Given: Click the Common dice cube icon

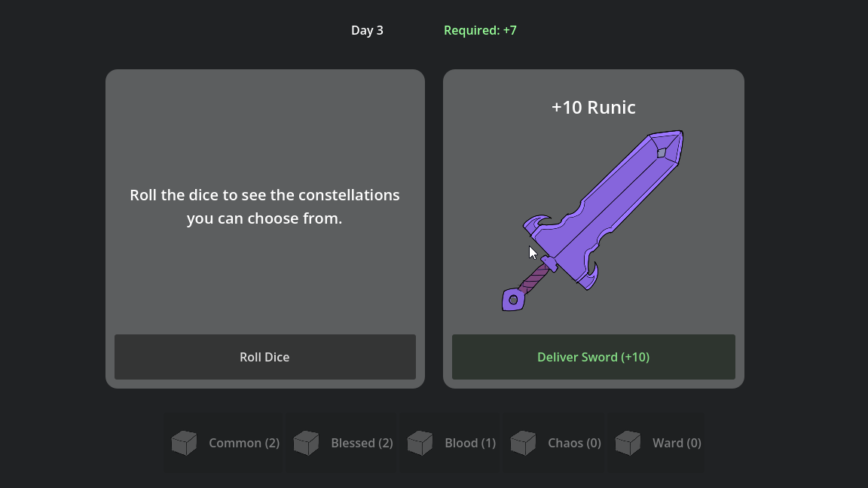Looking at the screenshot, I should tap(185, 443).
